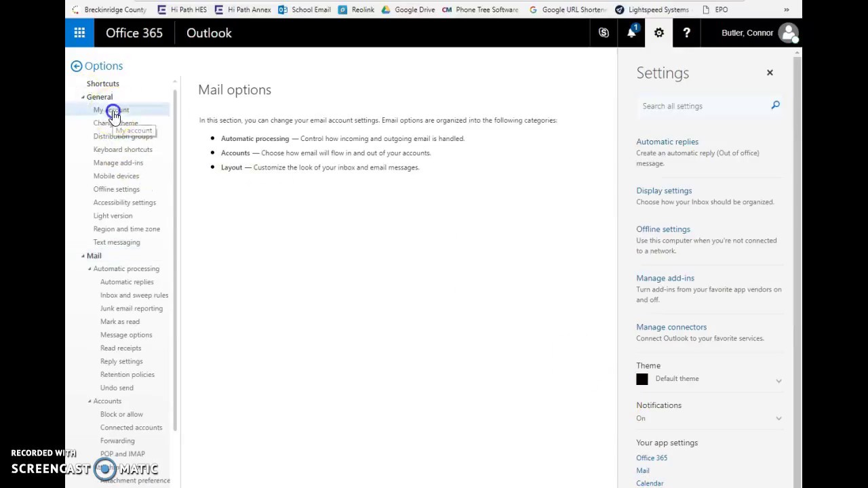
Task: Select Light version option
Action: point(113,216)
